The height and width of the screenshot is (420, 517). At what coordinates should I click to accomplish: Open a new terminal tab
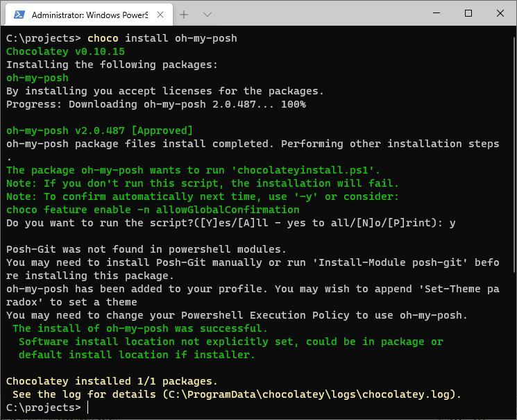(184, 15)
